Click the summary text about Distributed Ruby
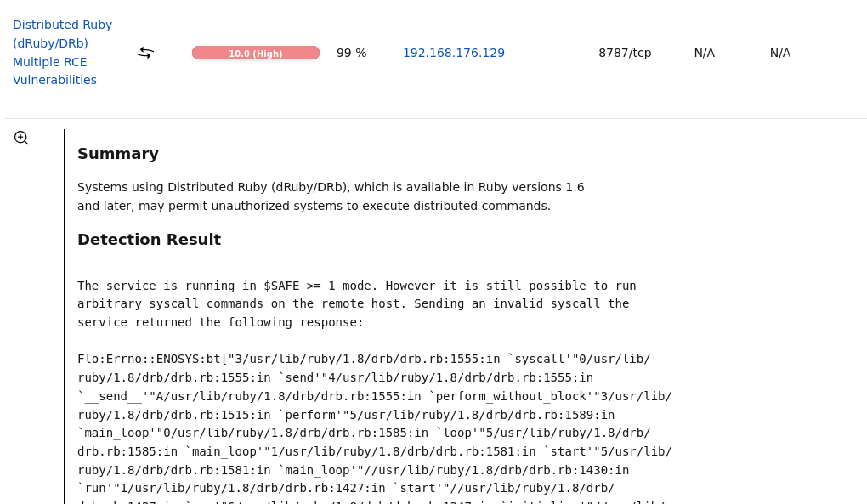 pyautogui.click(x=331, y=196)
